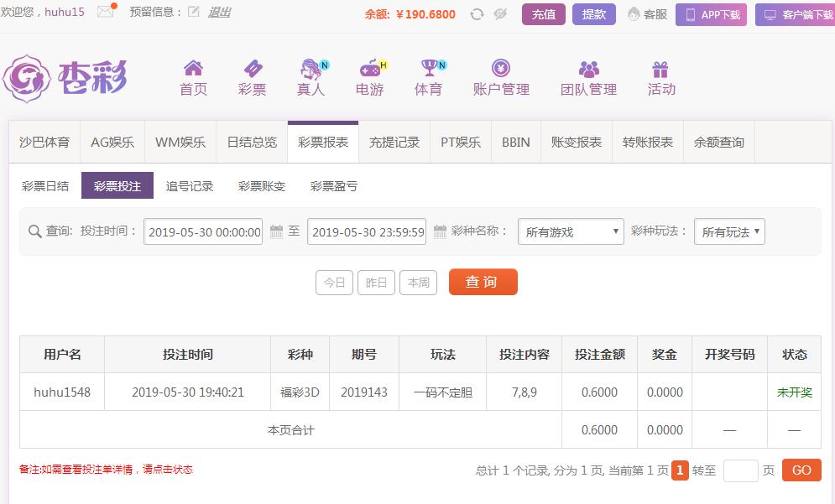The image size is (835, 504).
Task: Switch to PT娱乐 tab
Action: pos(461,142)
